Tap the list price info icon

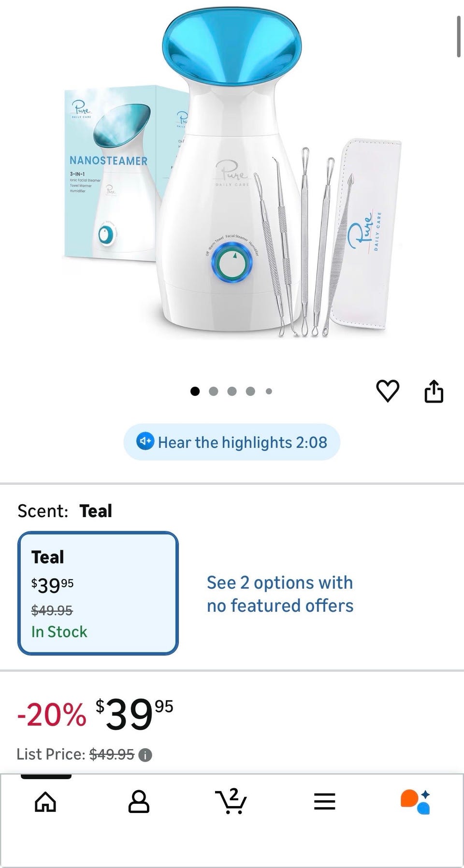(145, 755)
